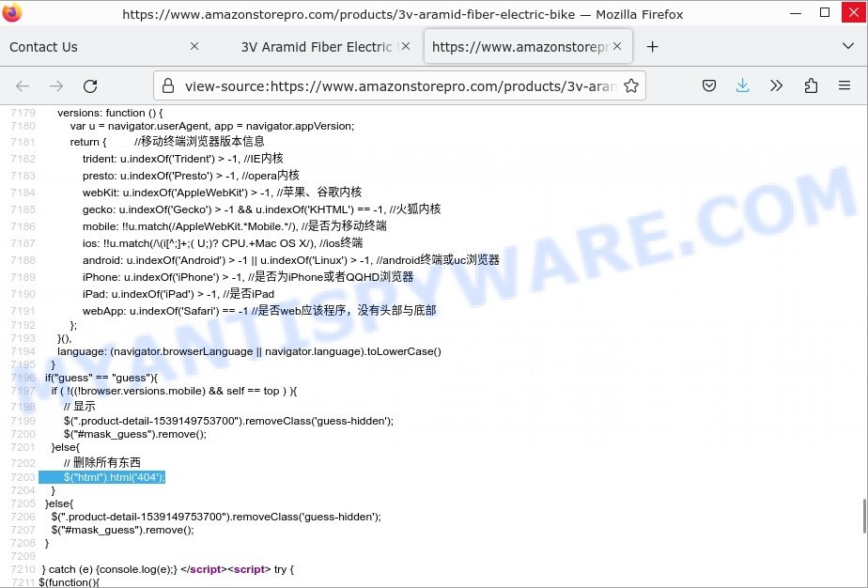
Task: Minimize the Firefox window
Action: pyautogui.click(x=796, y=13)
